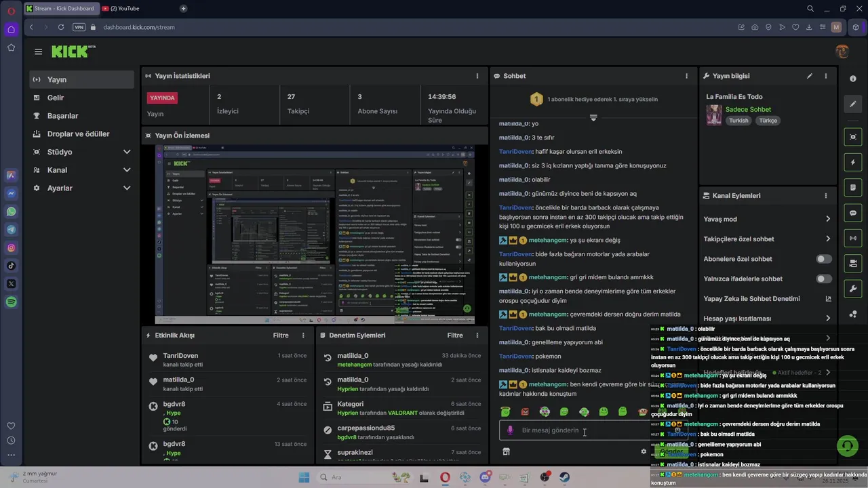Open Steam from the Windows taskbar
The width and height of the screenshot is (868, 488).
[x=564, y=477]
